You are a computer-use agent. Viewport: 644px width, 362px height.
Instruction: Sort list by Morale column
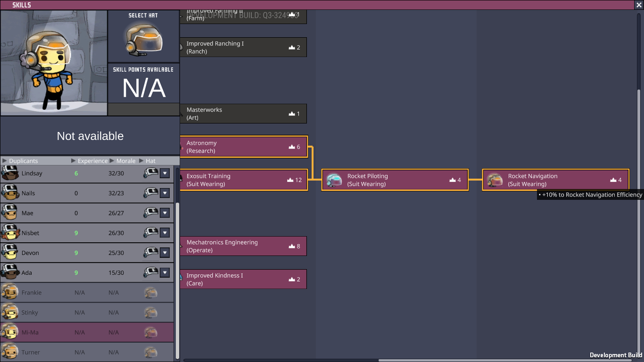point(125,161)
